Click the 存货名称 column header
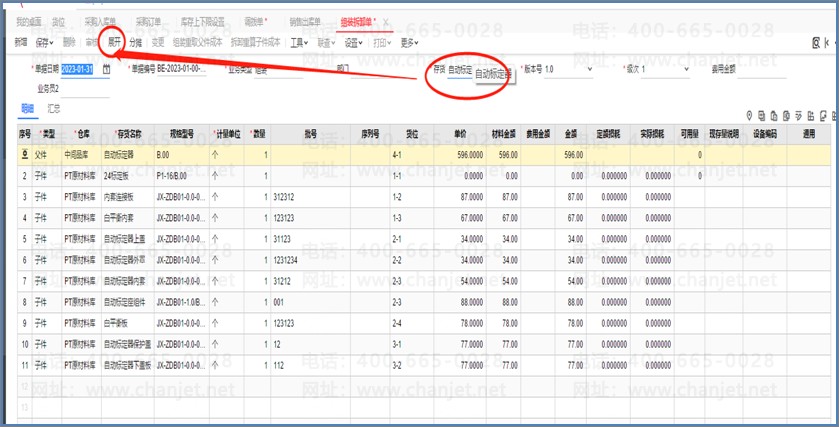 click(128, 134)
